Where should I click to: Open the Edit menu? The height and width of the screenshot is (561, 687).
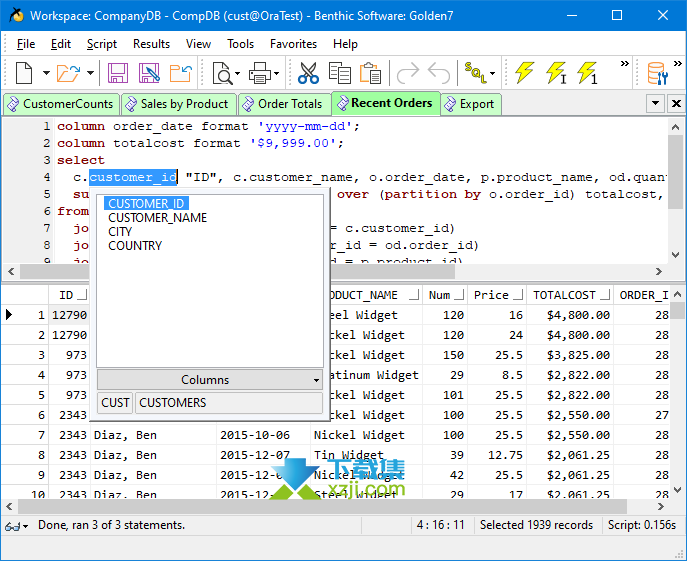click(x=60, y=44)
